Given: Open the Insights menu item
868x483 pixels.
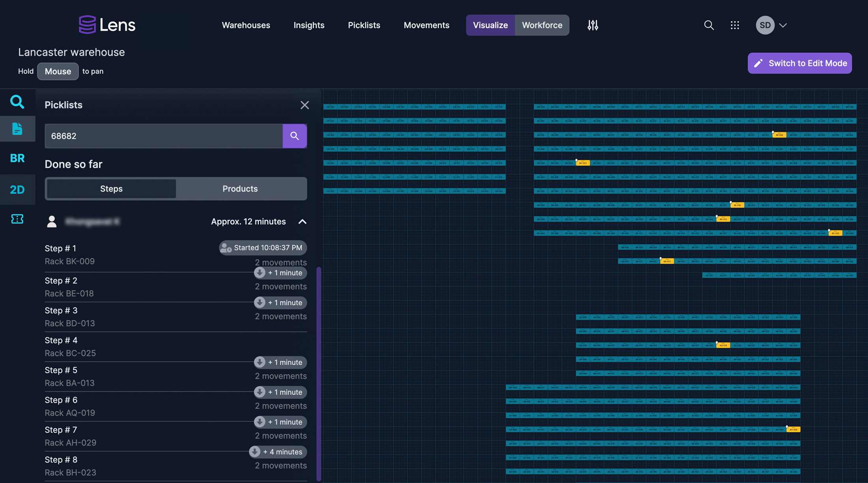Looking at the screenshot, I should pyautogui.click(x=309, y=25).
